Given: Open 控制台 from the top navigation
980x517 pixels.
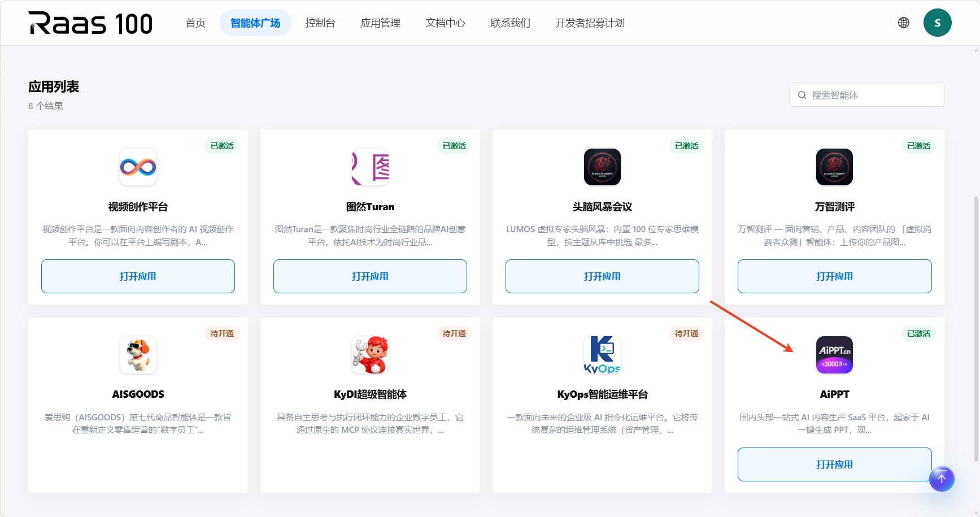Looking at the screenshot, I should point(320,23).
